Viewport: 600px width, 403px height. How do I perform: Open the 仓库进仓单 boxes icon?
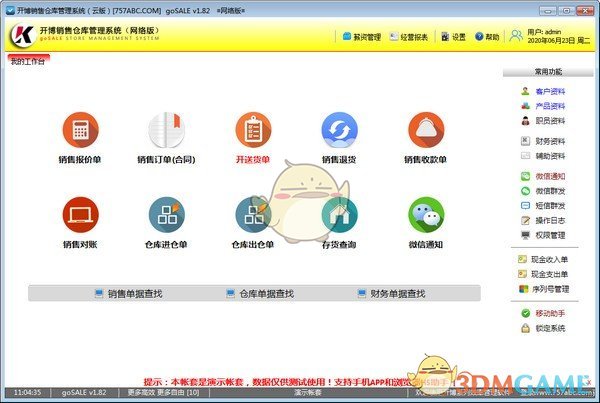coord(166,215)
